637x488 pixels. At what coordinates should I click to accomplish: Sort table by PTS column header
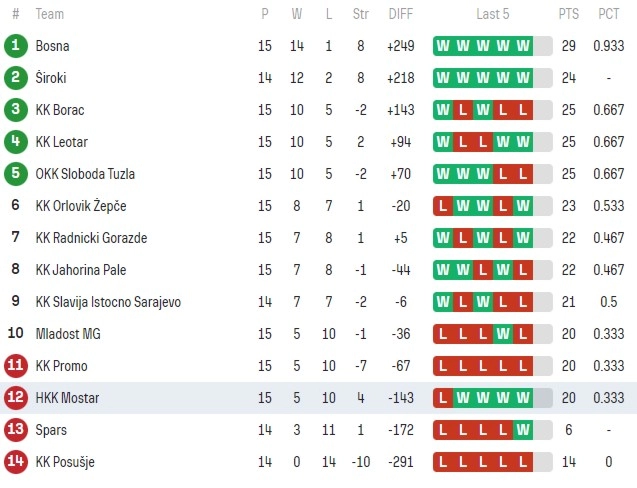pyautogui.click(x=568, y=14)
